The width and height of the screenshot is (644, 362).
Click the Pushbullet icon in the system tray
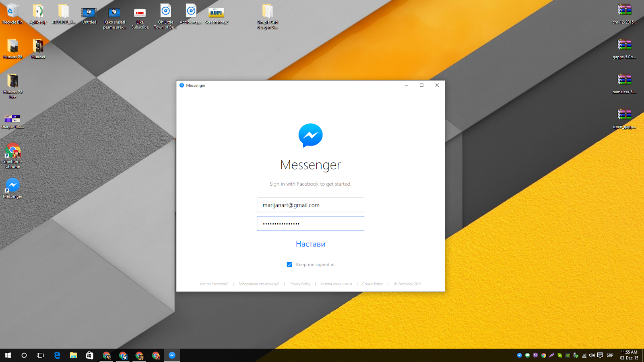tap(527, 355)
